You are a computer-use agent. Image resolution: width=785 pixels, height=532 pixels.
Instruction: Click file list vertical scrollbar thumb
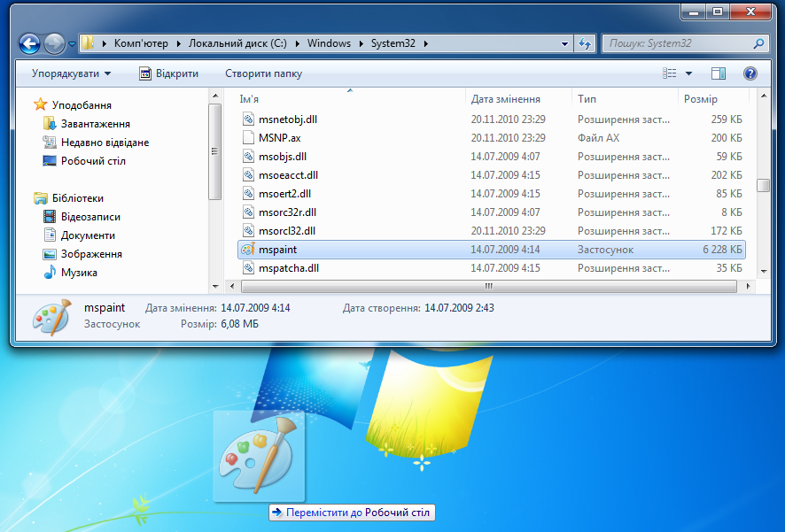pyautogui.click(x=764, y=186)
